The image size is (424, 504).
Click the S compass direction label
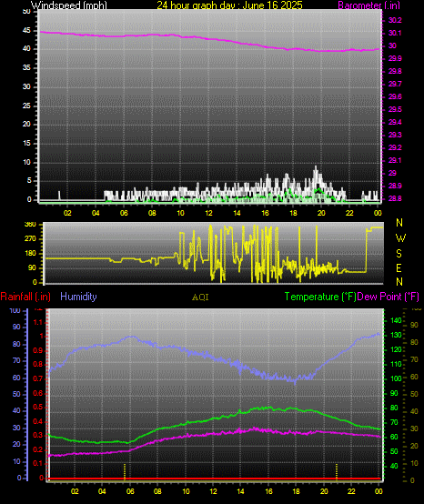click(399, 254)
